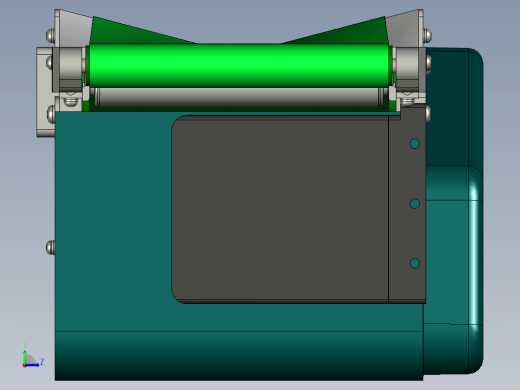Select the dark gray rectangular cover panel

[x=299, y=209]
